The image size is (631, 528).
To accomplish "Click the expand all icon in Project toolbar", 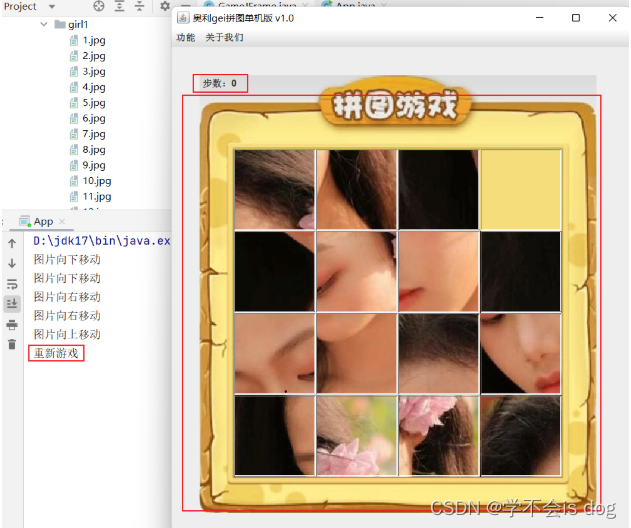I will point(119,6).
